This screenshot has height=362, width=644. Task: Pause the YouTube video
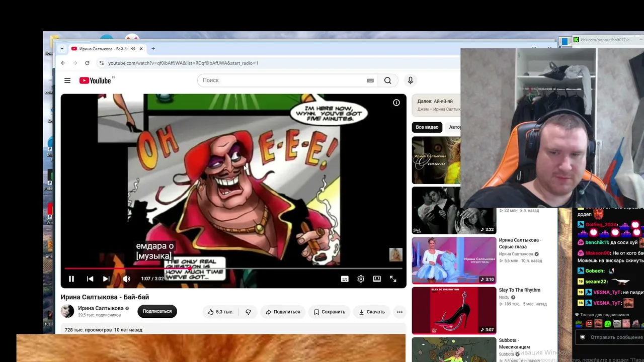coord(71,279)
